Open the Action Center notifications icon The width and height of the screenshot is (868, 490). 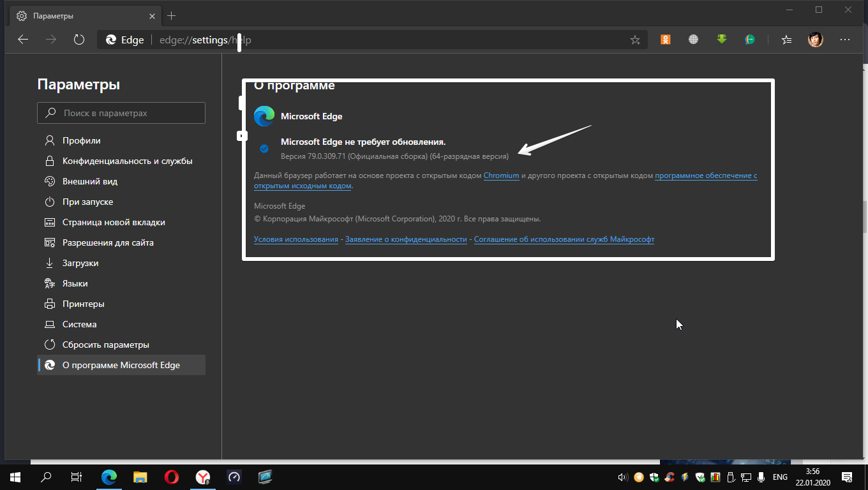pos(848,477)
